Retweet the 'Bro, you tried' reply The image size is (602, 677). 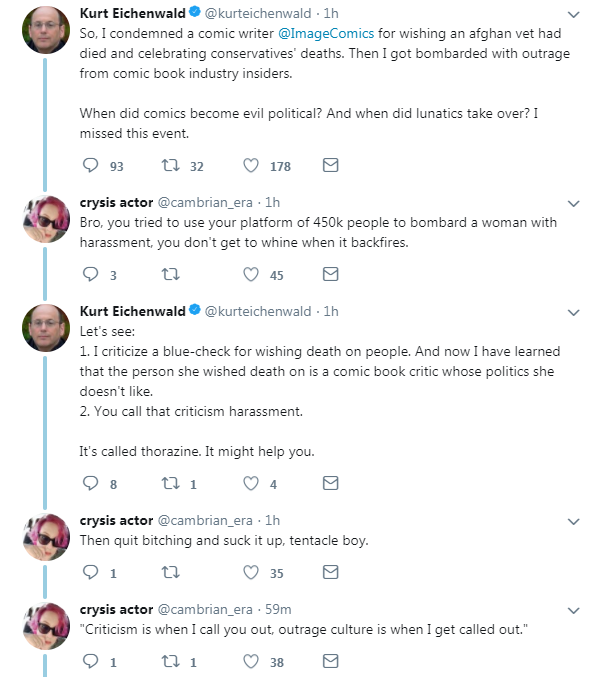(171, 274)
